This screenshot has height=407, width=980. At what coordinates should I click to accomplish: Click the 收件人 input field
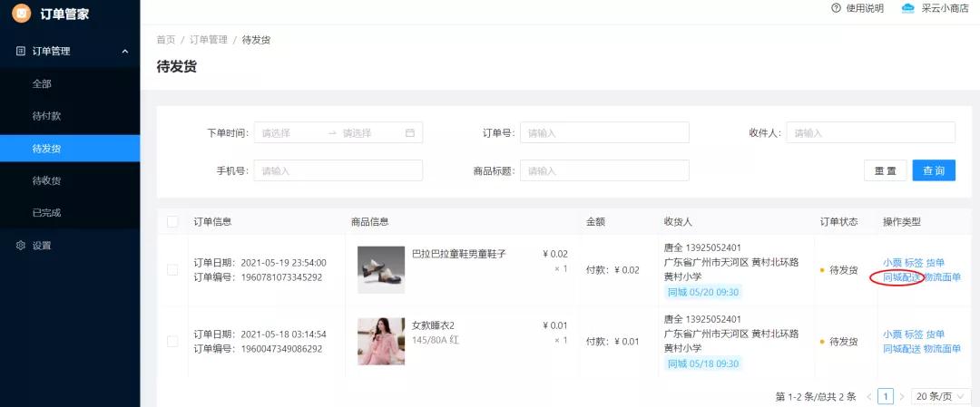coord(870,133)
